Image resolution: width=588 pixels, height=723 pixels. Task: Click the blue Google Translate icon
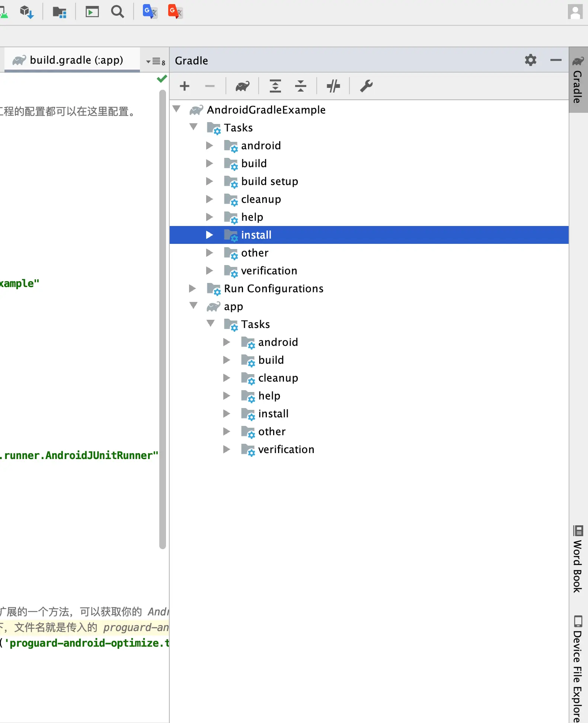[x=150, y=12]
